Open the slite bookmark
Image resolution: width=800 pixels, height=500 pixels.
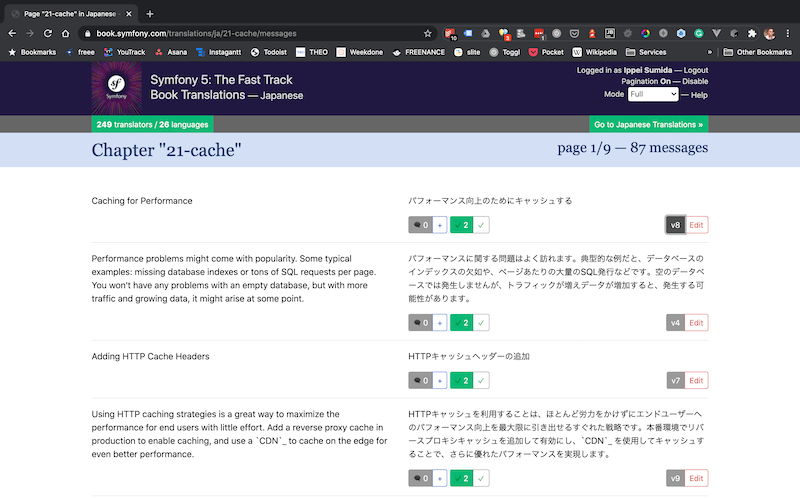point(467,52)
